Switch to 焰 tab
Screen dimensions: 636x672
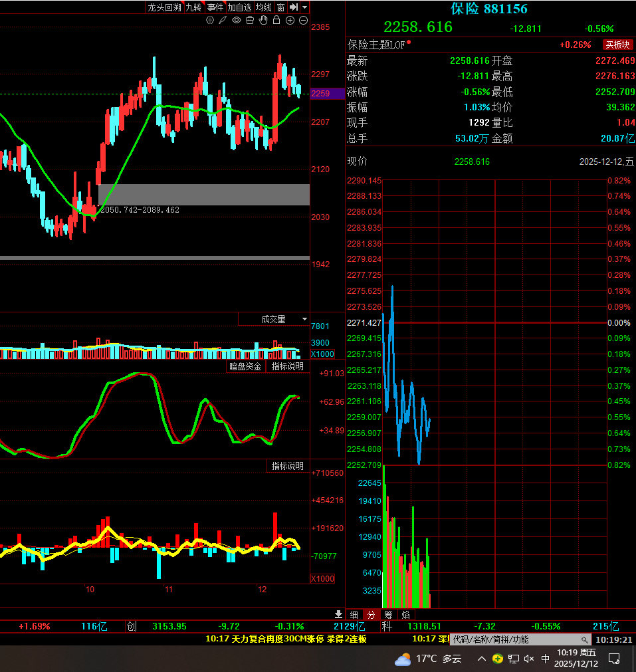[x=405, y=615]
